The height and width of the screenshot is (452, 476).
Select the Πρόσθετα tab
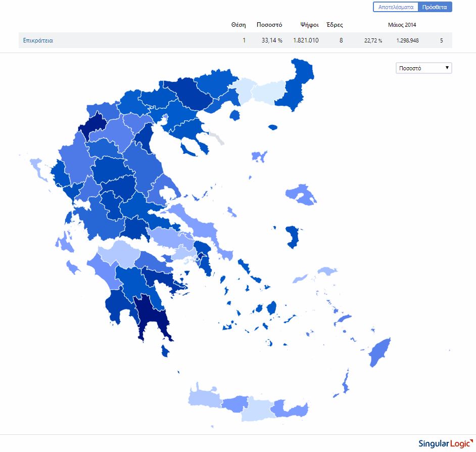click(x=435, y=7)
